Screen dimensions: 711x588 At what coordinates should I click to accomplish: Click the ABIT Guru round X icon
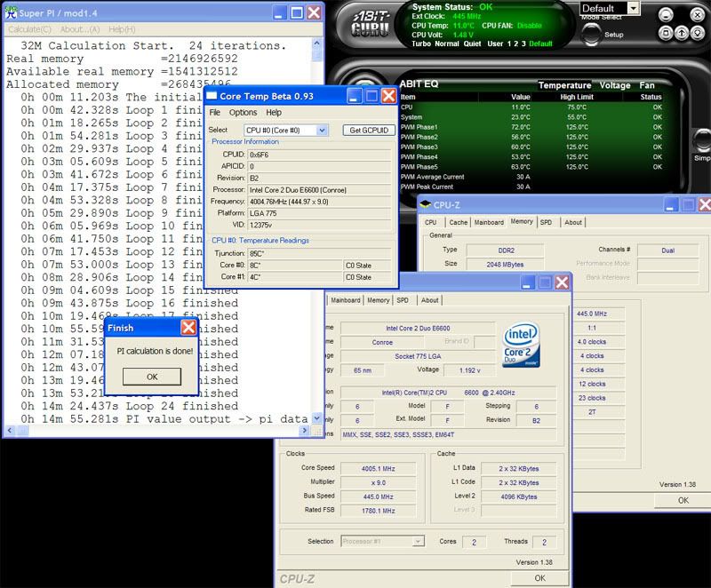tap(697, 15)
